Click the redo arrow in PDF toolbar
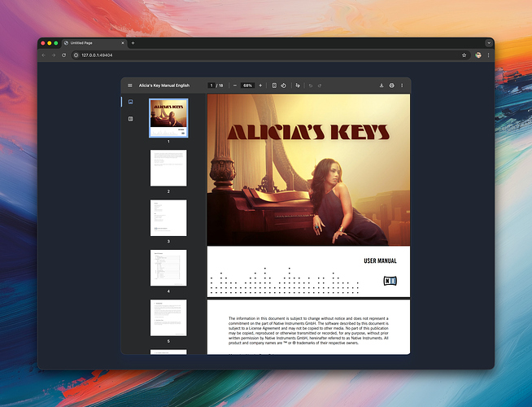The height and width of the screenshot is (407, 532). [x=320, y=85]
